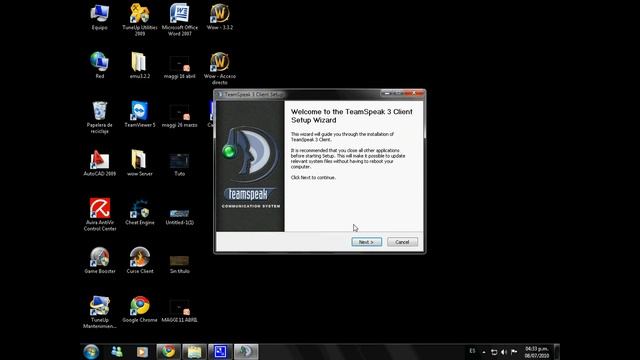The height and width of the screenshot is (360, 640).
Task: Open media player from the taskbar
Action: pos(142,351)
